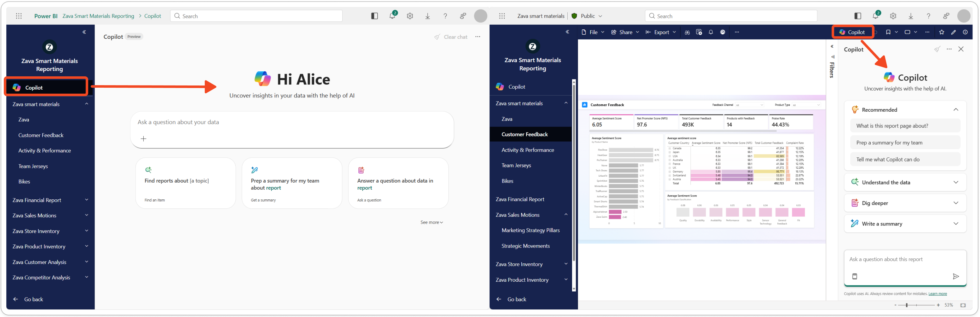The height and width of the screenshot is (317, 980).
Task: Expand the Filters pane with double chevron
Action: point(832,46)
